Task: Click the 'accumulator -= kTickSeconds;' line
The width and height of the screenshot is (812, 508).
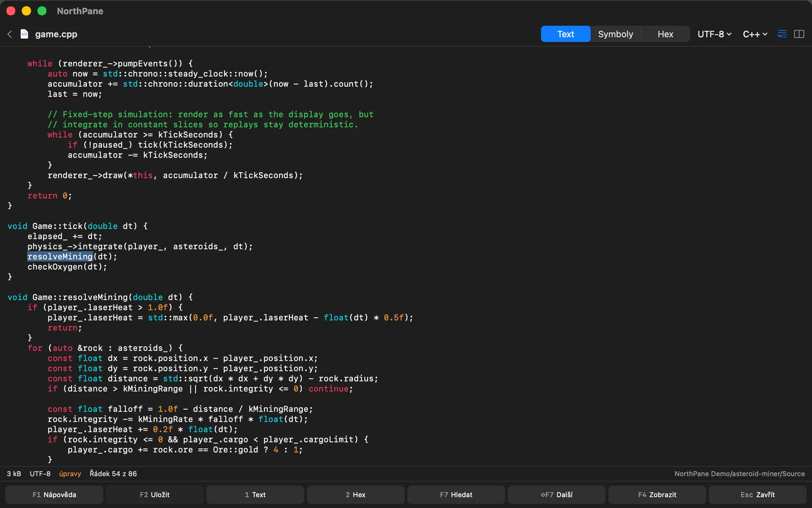Action: pyautogui.click(x=138, y=155)
